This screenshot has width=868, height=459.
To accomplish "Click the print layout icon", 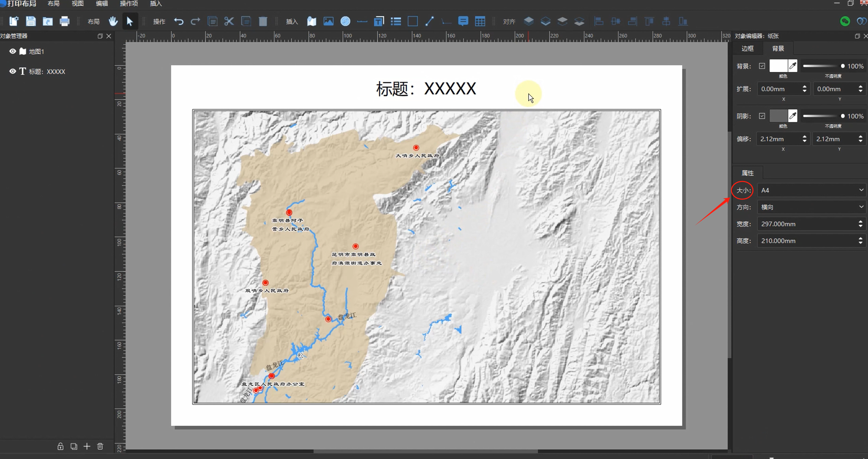I will pyautogui.click(x=65, y=21).
